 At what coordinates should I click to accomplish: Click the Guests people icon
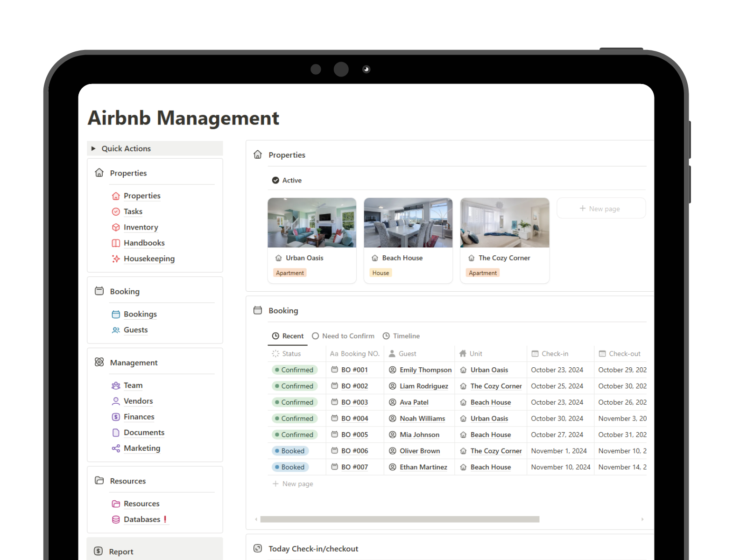tap(116, 330)
